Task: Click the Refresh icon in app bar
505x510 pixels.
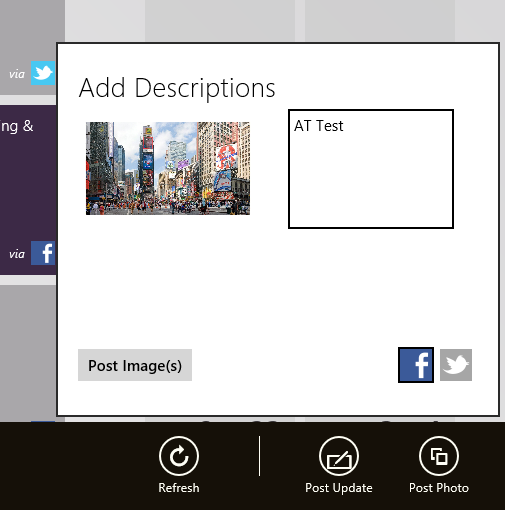Action: [179, 456]
